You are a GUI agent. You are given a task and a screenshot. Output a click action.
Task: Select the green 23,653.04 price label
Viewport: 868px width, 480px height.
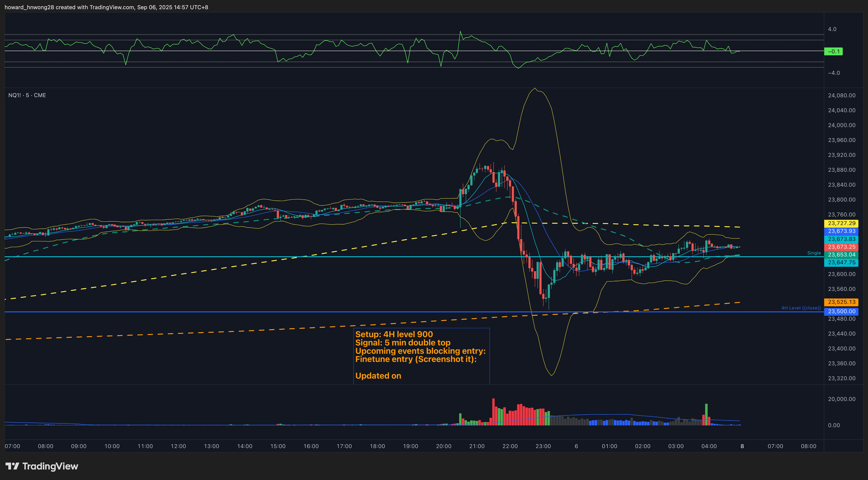[841, 255]
